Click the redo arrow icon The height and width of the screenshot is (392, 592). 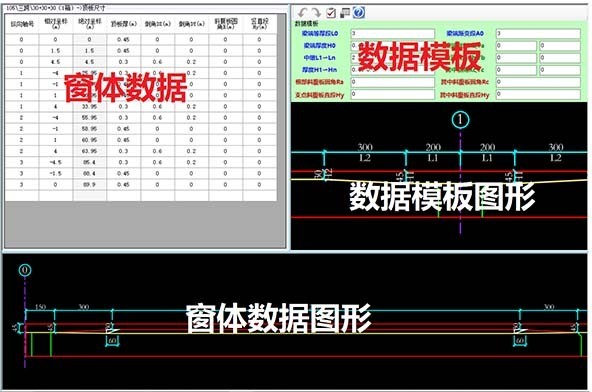point(316,13)
